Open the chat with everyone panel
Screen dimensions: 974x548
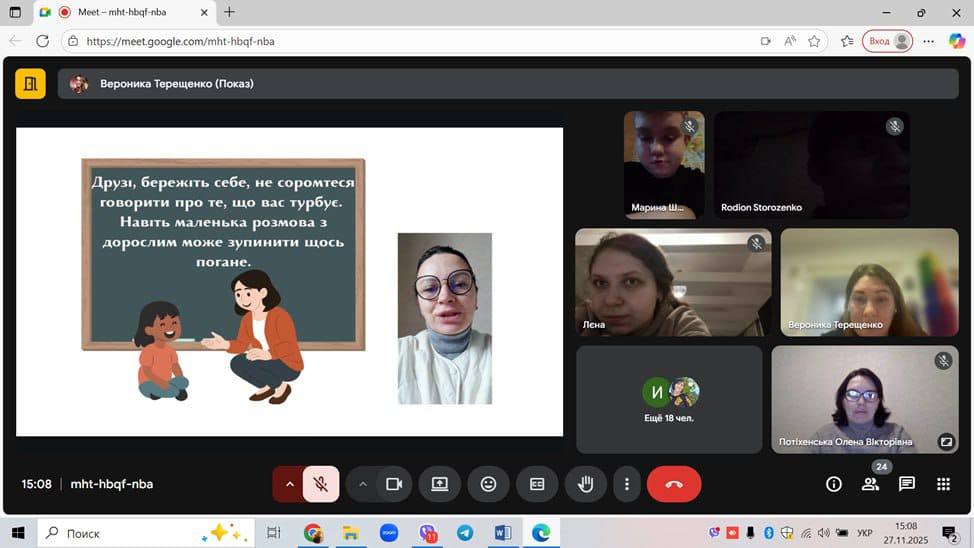tap(906, 484)
